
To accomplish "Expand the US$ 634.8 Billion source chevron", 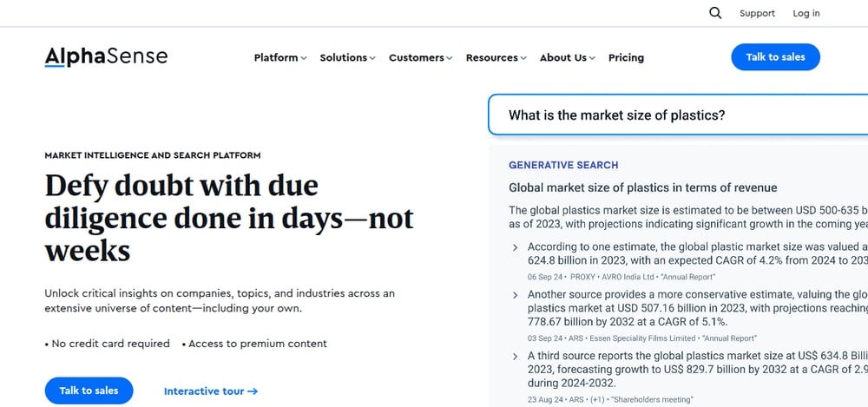I will (515, 357).
